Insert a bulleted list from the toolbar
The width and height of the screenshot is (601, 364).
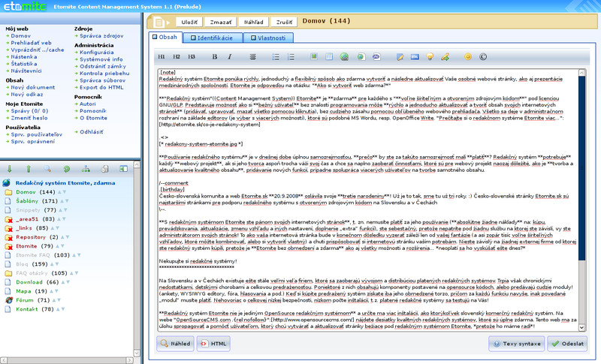click(x=276, y=56)
